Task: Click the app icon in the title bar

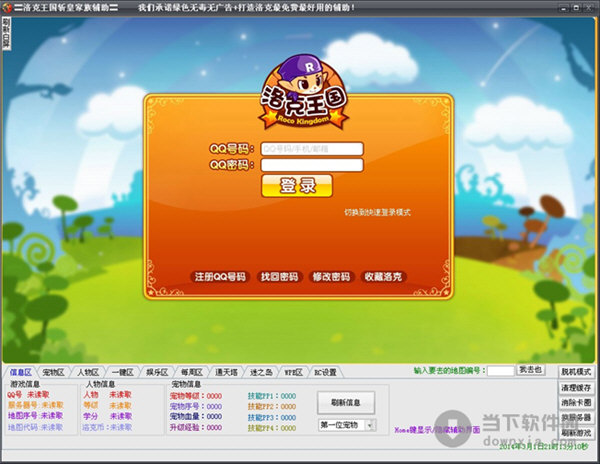Action: (7, 7)
